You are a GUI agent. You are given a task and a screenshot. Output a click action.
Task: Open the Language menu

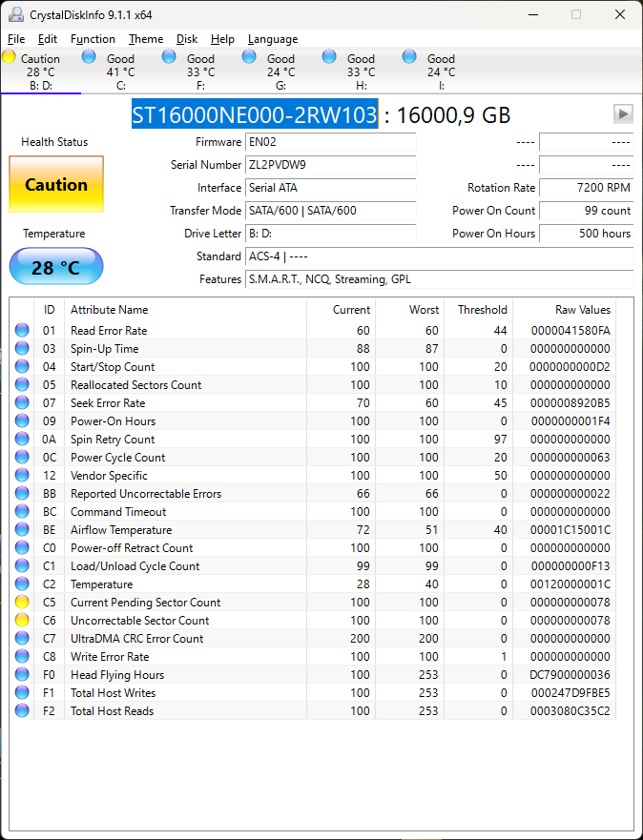(x=273, y=39)
